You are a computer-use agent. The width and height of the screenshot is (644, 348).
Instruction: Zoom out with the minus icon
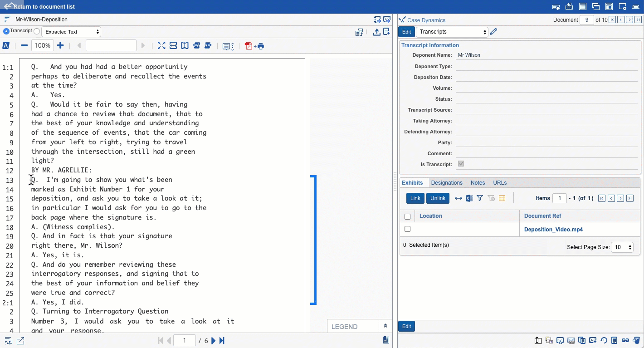tap(24, 45)
